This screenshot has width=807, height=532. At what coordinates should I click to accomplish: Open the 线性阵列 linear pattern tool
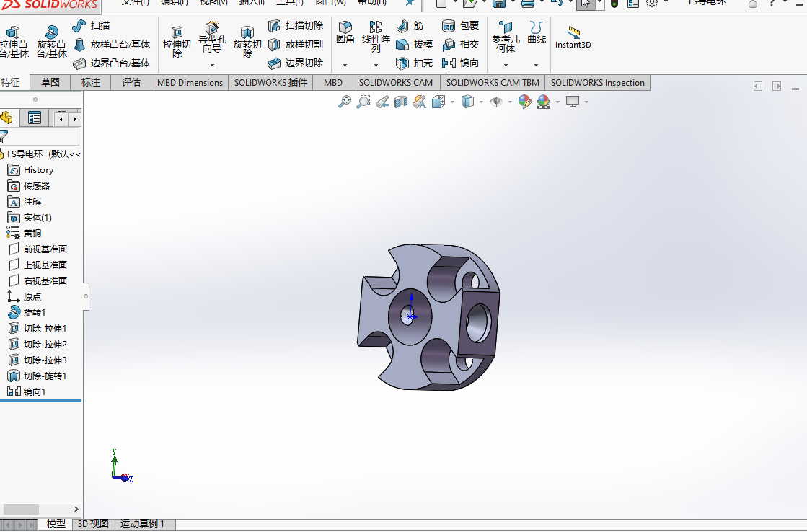coord(376,37)
